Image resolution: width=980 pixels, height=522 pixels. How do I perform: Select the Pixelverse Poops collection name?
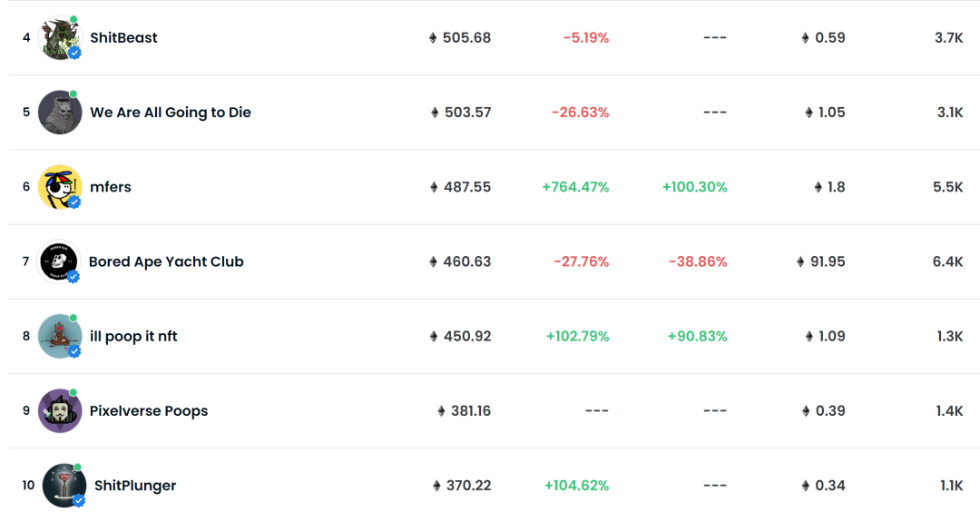149,410
